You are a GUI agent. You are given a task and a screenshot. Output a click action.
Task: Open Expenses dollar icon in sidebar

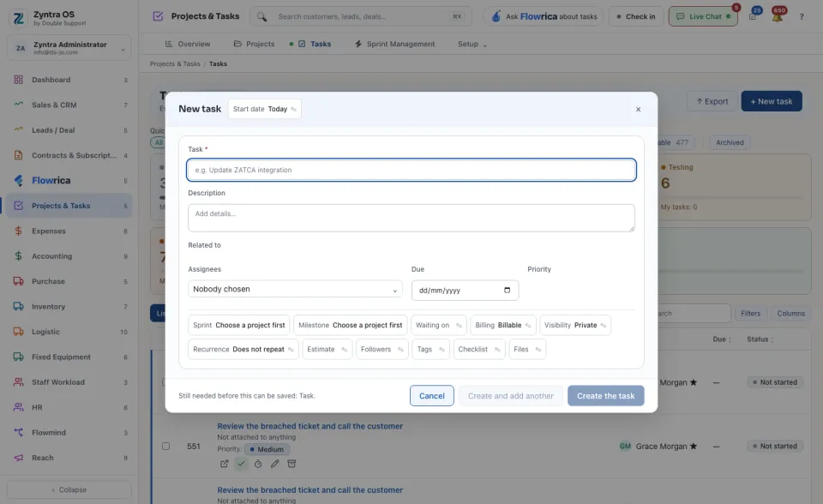pyautogui.click(x=18, y=231)
